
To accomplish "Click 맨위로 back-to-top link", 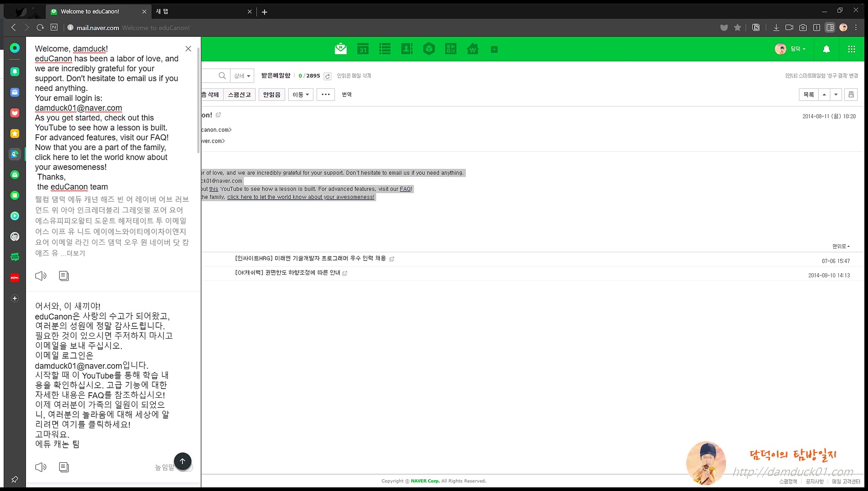I will [x=841, y=246].
